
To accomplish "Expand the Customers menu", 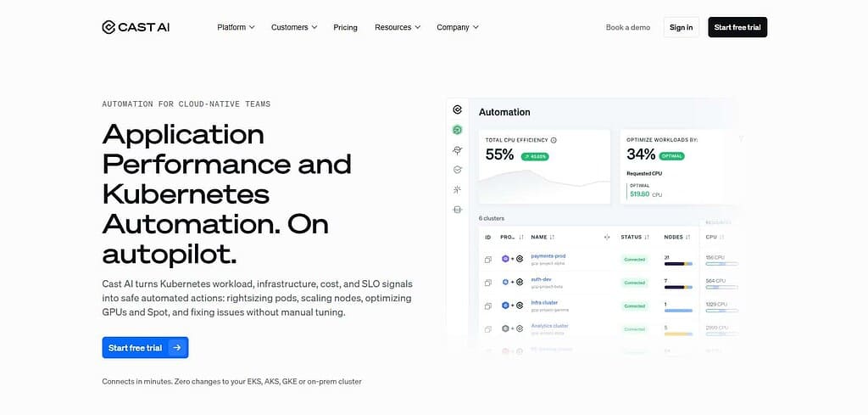I will tap(294, 27).
